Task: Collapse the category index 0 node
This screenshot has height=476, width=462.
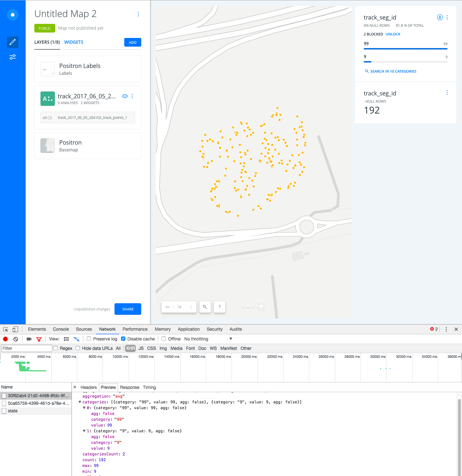Action: [x=84, y=408]
